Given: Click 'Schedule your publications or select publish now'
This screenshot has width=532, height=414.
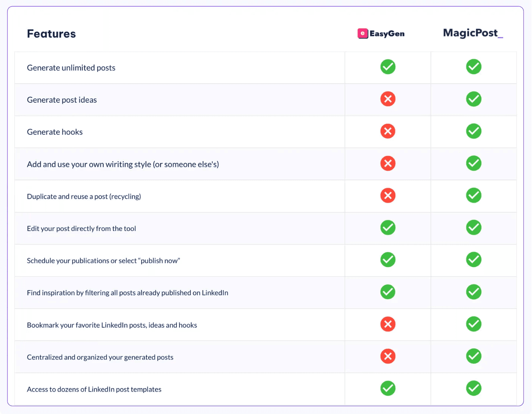Looking at the screenshot, I should pyautogui.click(x=103, y=261).
